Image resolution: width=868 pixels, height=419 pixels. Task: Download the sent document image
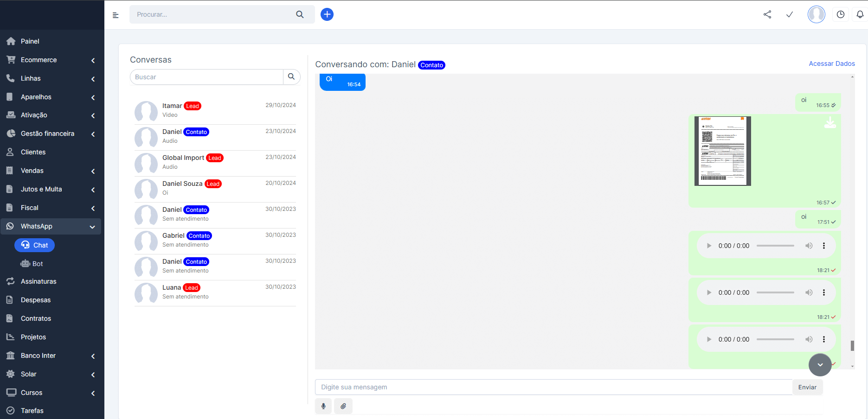[830, 123]
